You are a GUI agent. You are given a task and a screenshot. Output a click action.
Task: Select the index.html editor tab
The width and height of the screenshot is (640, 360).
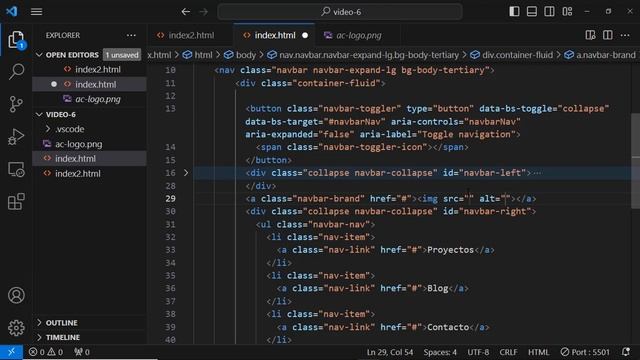274,36
